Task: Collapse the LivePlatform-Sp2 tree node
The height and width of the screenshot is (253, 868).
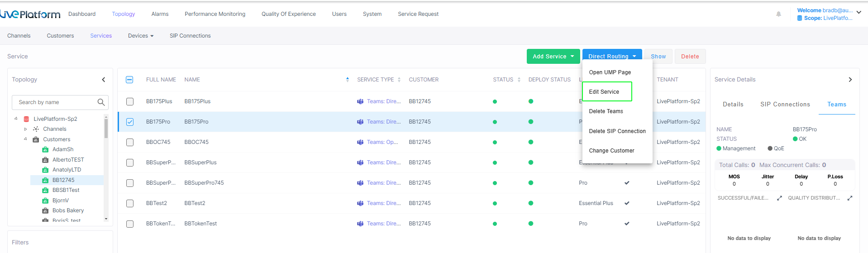Action: tap(16, 119)
